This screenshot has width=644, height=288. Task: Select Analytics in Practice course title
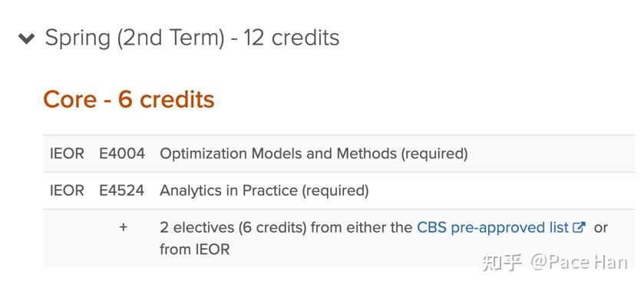pos(229,190)
